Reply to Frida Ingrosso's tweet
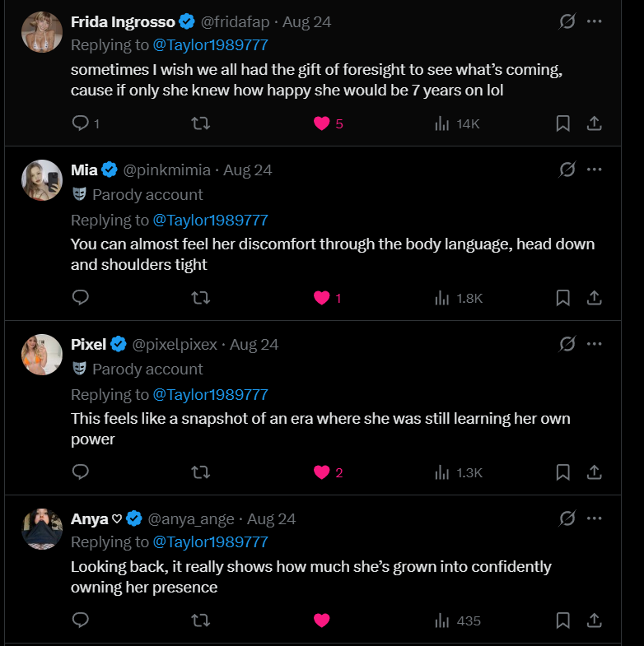Viewport: 644px width, 646px height. (x=81, y=123)
